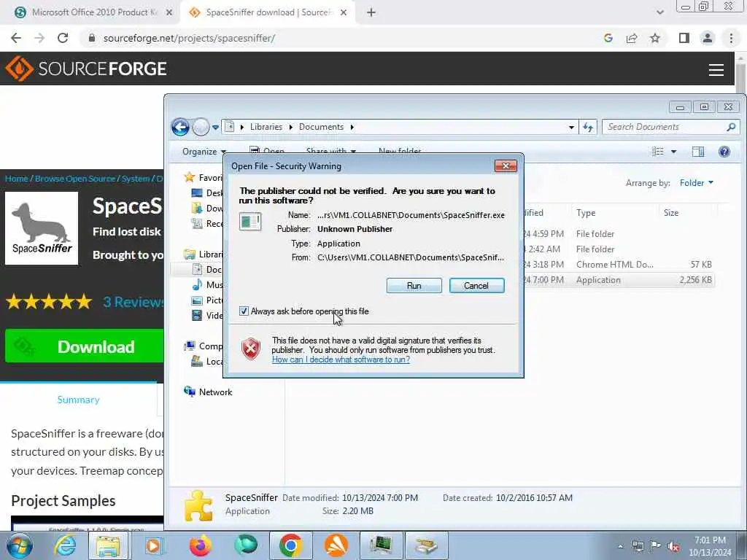Click the green Download button

point(85,346)
